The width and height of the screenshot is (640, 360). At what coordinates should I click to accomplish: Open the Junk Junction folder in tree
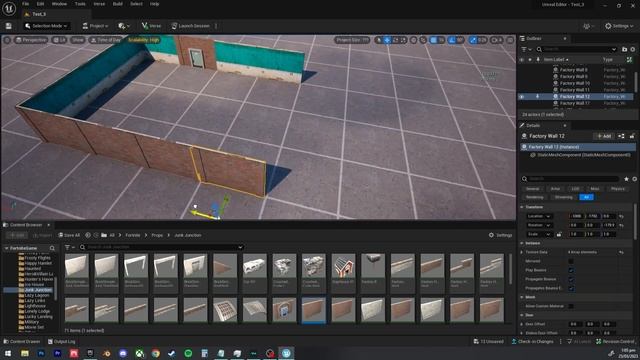(38, 290)
